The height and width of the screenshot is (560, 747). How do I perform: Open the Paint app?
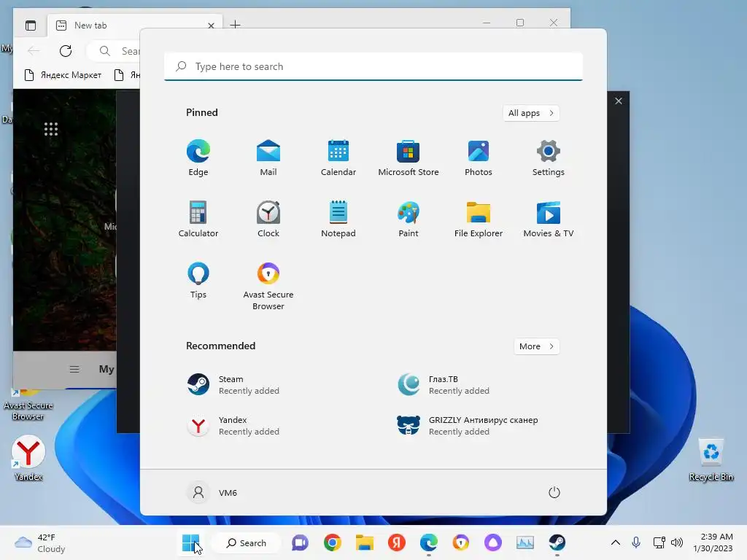pyautogui.click(x=409, y=219)
